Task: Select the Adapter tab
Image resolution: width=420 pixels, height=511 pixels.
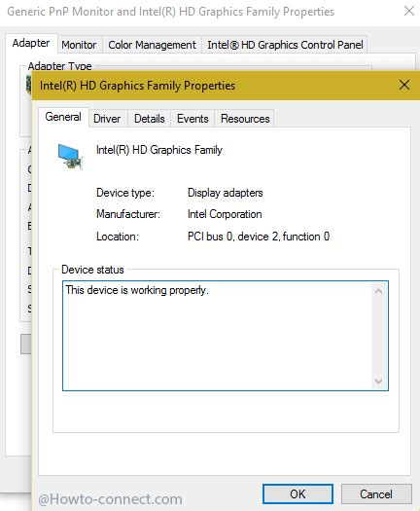Action: point(31,43)
